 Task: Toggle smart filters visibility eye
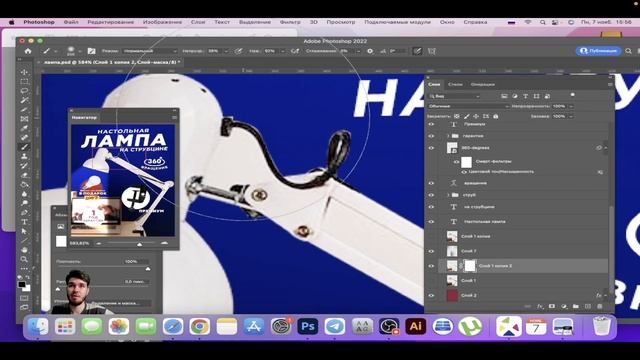tap(457, 162)
